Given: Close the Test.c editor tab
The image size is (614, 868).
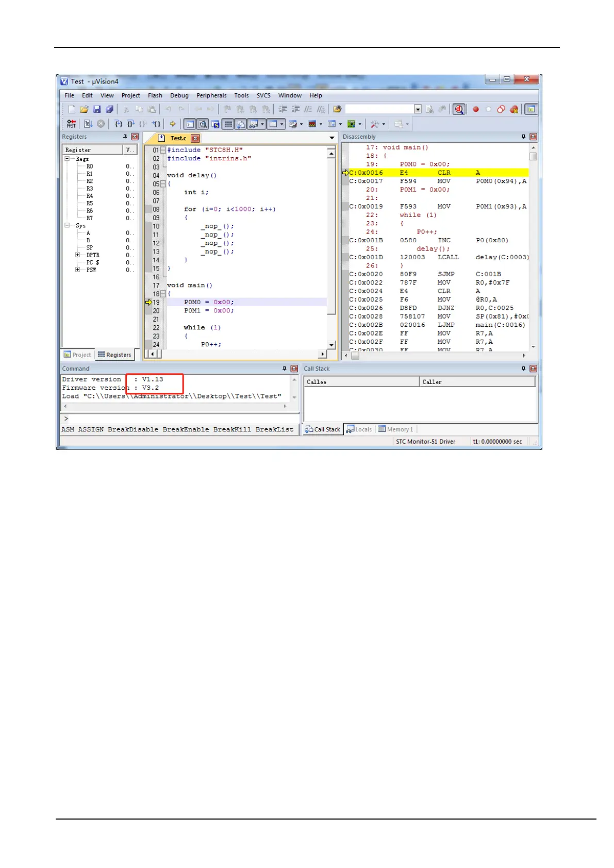Looking at the screenshot, I should [x=195, y=138].
